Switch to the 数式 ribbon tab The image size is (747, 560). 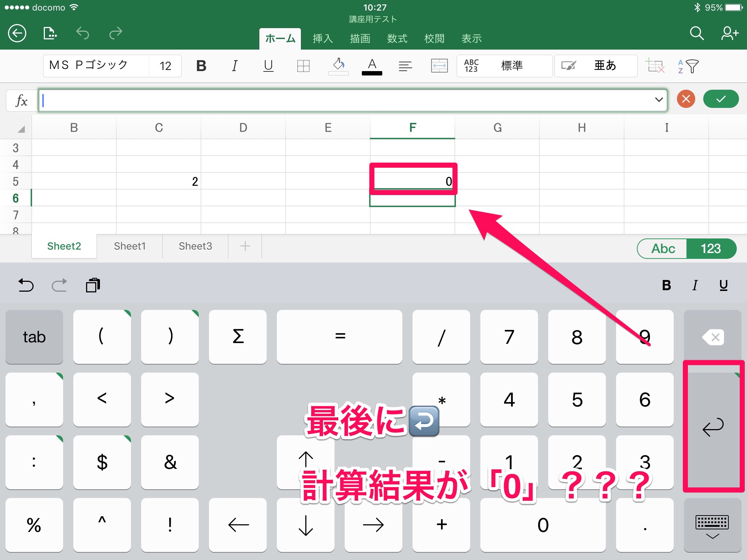coord(397,39)
